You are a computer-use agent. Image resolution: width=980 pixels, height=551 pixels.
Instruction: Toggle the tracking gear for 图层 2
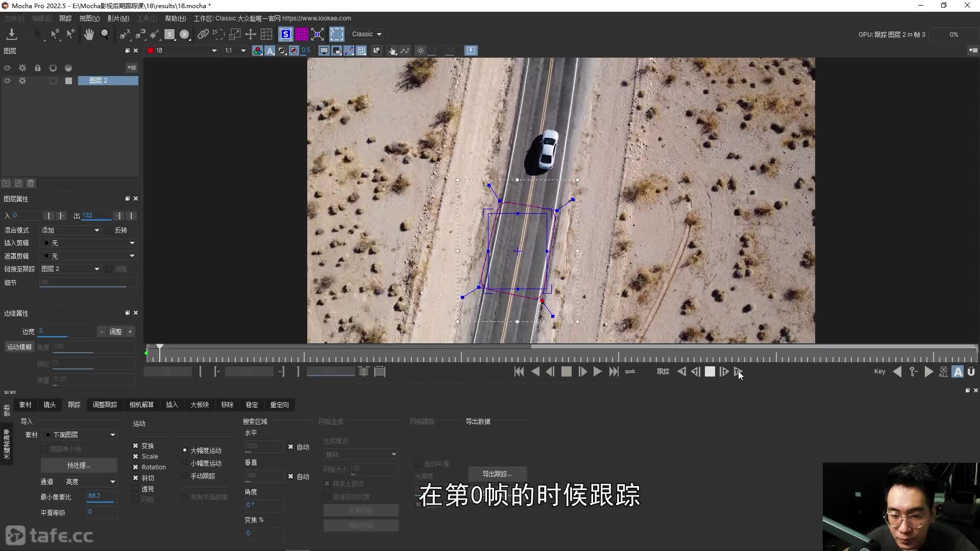tap(22, 81)
